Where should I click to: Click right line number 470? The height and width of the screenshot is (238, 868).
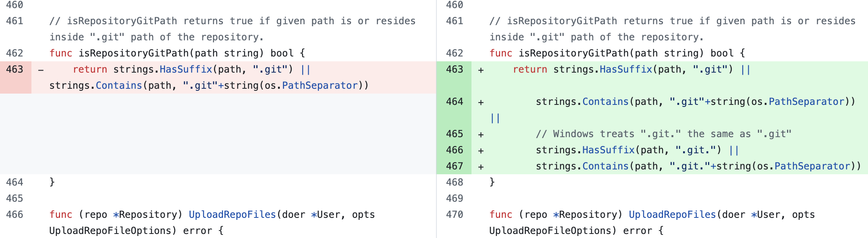[x=455, y=215]
